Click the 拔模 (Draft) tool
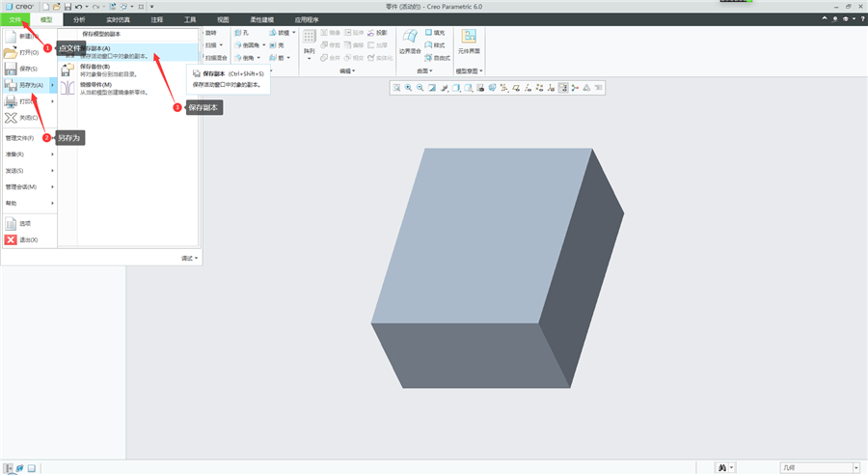The image size is (868, 475). (x=280, y=33)
